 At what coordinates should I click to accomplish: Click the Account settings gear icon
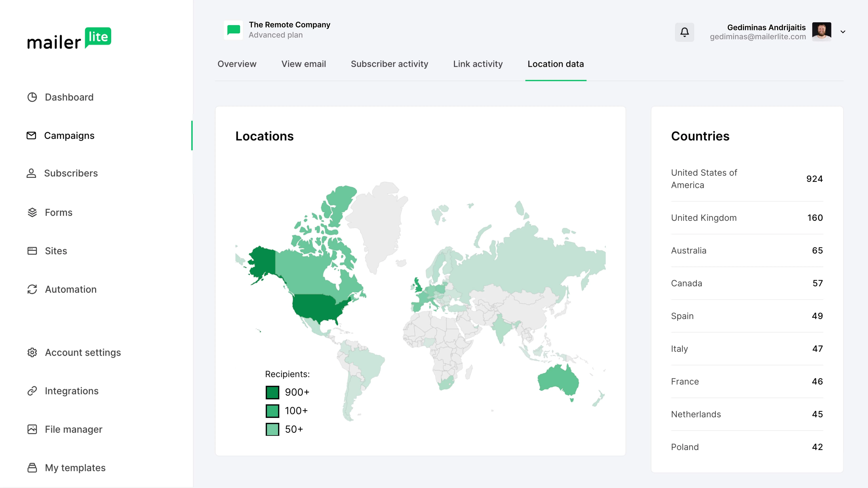[32, 352]
